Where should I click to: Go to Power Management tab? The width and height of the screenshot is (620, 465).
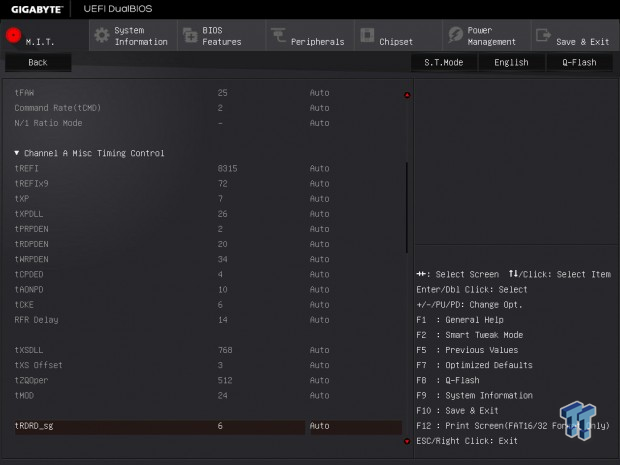coord(487,36)
